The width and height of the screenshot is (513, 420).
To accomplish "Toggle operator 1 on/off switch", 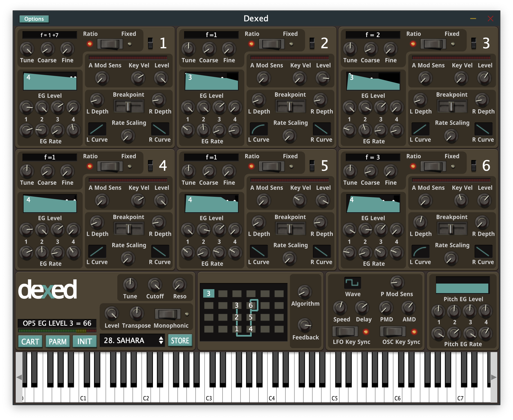I will tap(150, 43).
